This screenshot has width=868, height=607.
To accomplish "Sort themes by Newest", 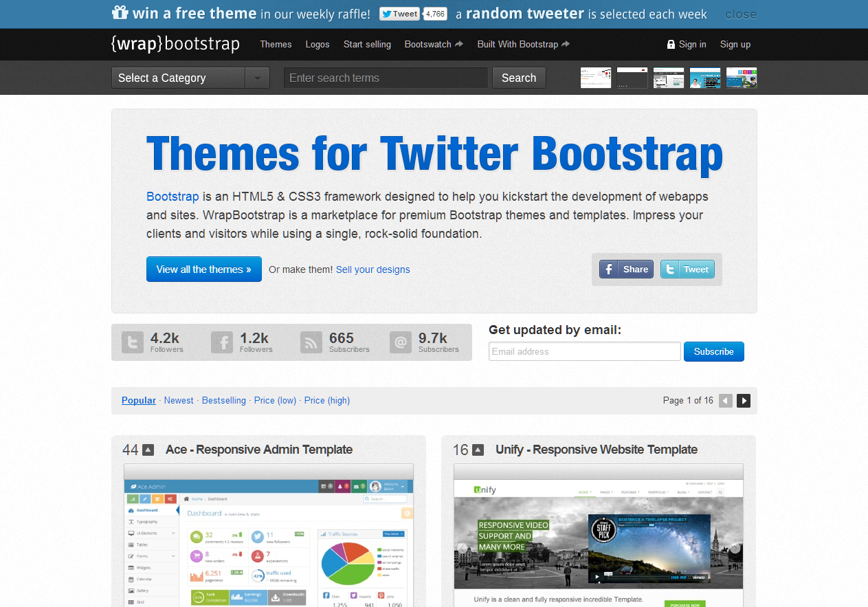I will click(x=179, y=400).
